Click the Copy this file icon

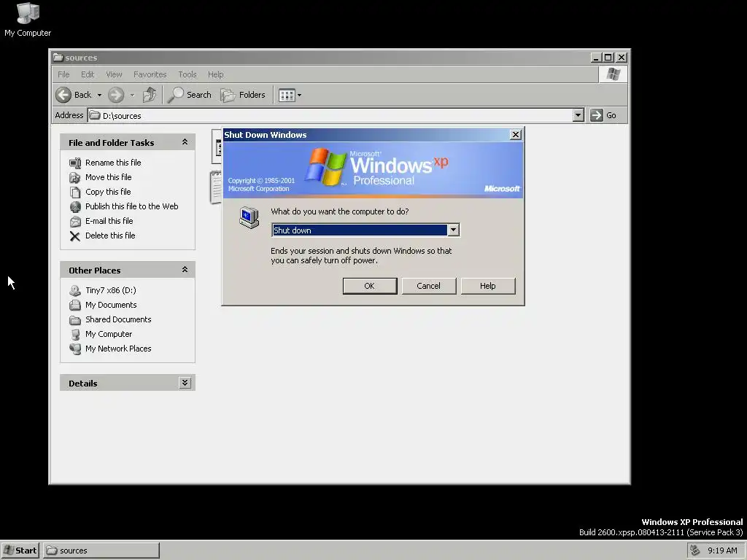tap(75, 192)
